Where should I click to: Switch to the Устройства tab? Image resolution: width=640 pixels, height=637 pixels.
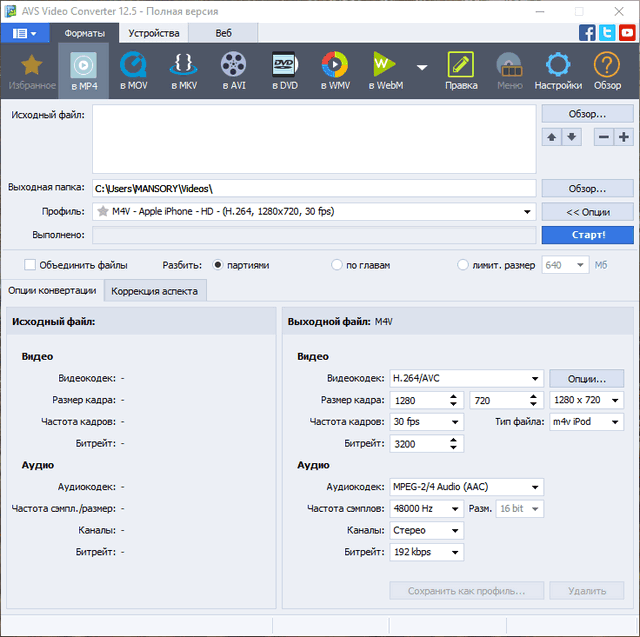click(153, 33)
